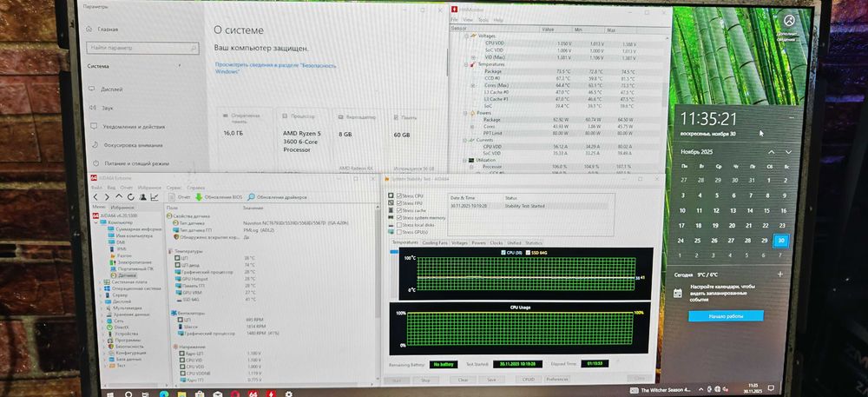This screenshot has height=397, width=868.
Task: Click Обновления BIOS green arrow button
Action: click(219, 197)
